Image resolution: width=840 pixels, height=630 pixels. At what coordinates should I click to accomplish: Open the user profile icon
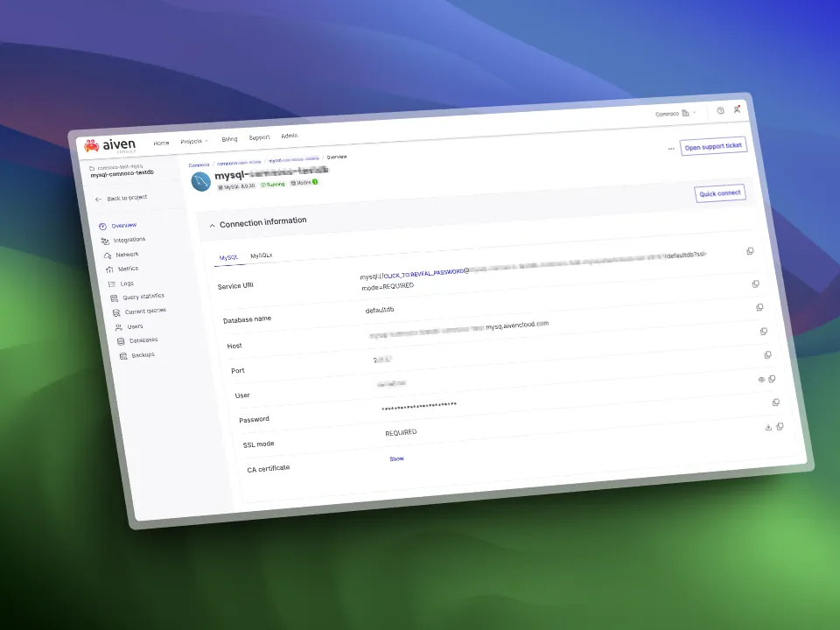pyautogui.click(x=738, y=109)
